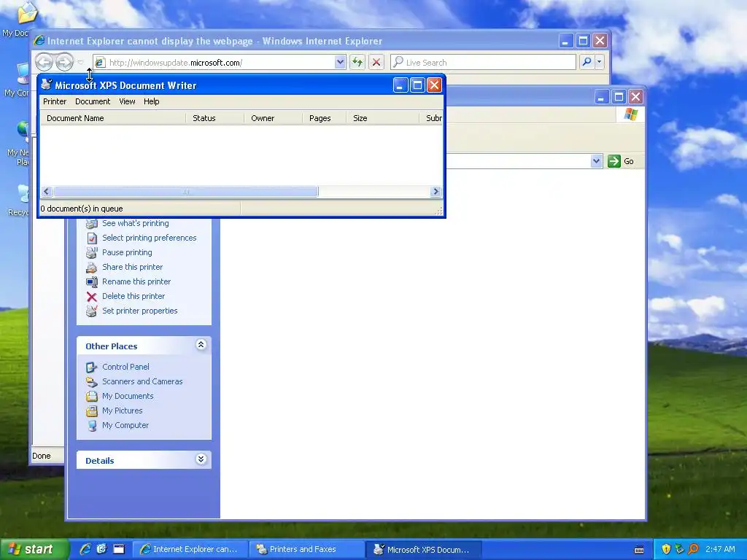The height and width of the screenshot is (560, 747).
Task: Click See what's printing link
Action: pos(135,223)
